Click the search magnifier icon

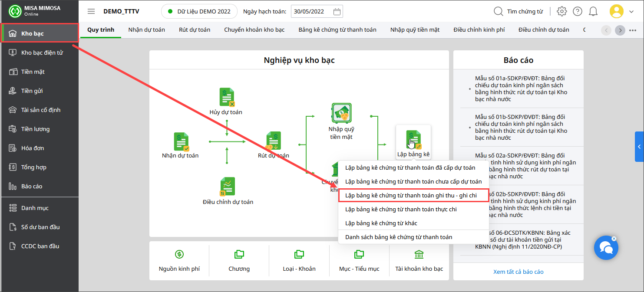pyautogui.click(x=499, y=11)
